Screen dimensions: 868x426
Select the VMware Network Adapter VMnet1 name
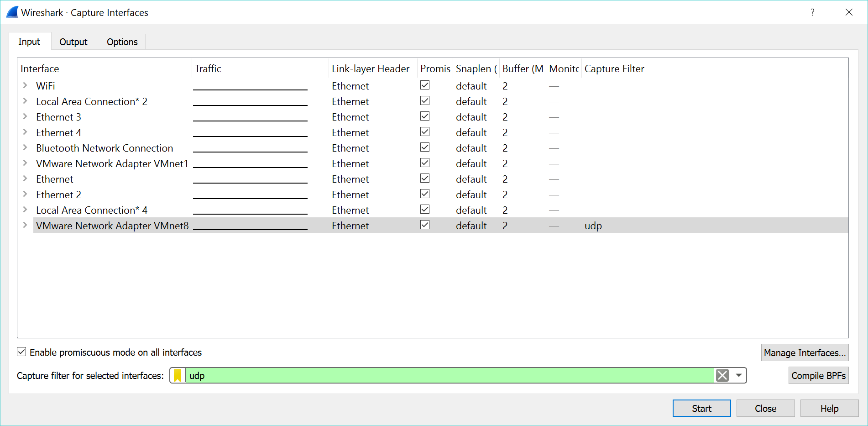pyautogui.click(x=112, y=163)
